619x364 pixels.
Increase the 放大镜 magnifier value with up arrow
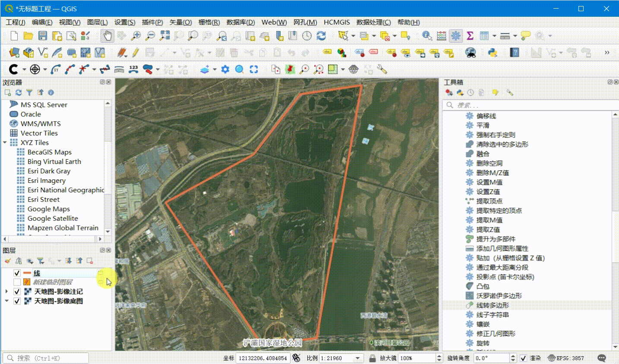click(x=439, y=356)
